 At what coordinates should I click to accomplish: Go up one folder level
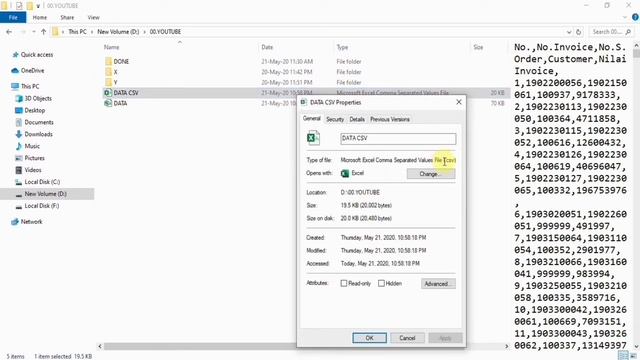[x=43, y=31]
